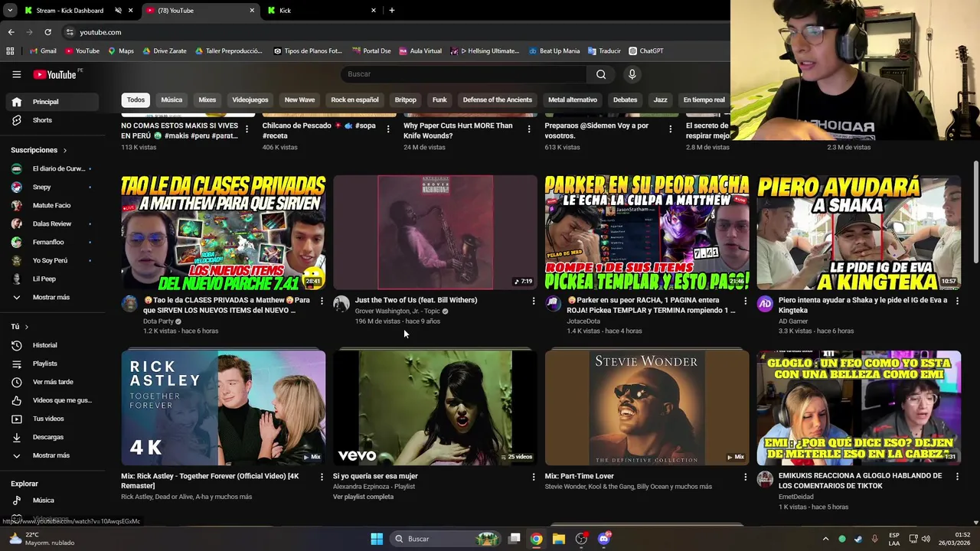Close the Kick browser tab
This screenshot has height=551, width=980.
[374, 11]
